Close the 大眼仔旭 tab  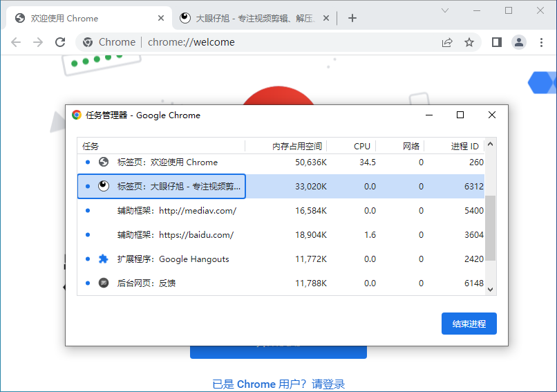(x=326, y=18)
